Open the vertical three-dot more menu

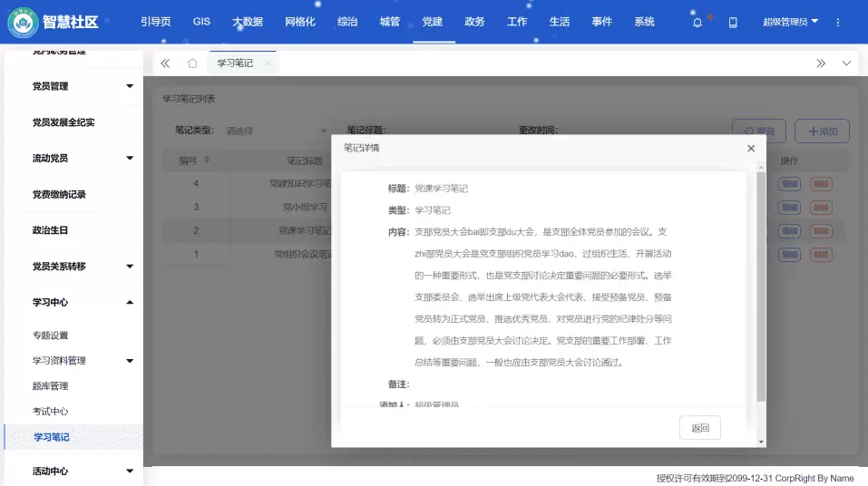click(837, 22)
